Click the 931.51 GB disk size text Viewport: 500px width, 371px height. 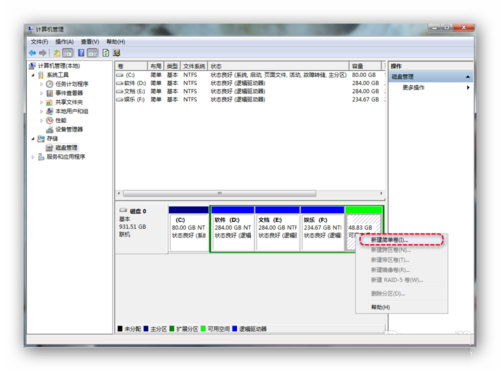tap(133, 227)
